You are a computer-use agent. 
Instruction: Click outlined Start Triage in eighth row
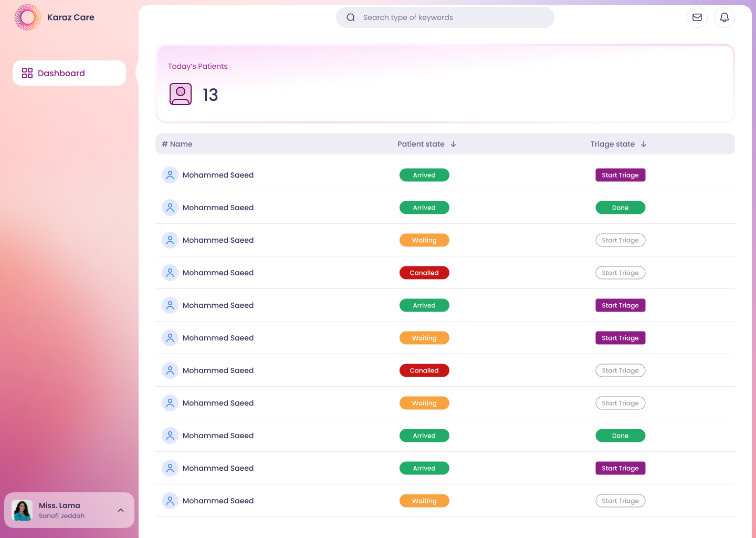[x=620, y=403]
